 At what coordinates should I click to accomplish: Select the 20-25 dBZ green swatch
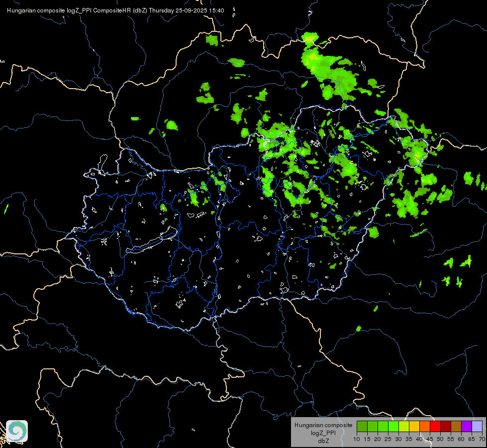(x=383, y=426)
